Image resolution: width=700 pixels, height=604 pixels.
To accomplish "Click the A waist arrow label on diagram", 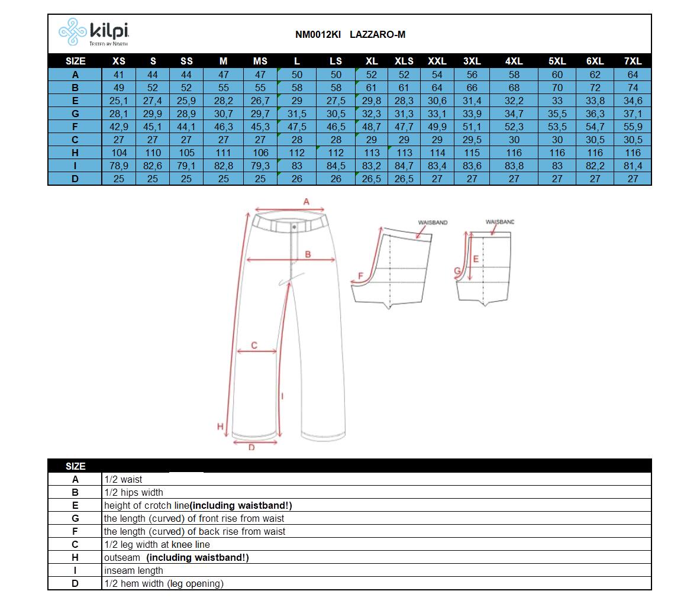I will 307,202.
